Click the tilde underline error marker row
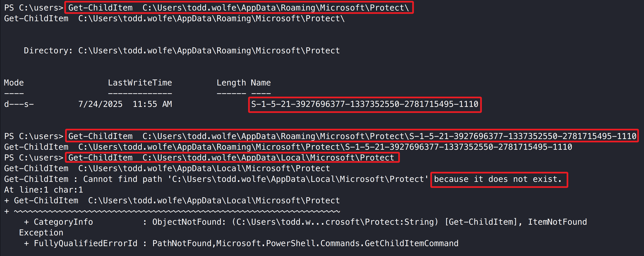The image size is (644, 256). point(176,212)
